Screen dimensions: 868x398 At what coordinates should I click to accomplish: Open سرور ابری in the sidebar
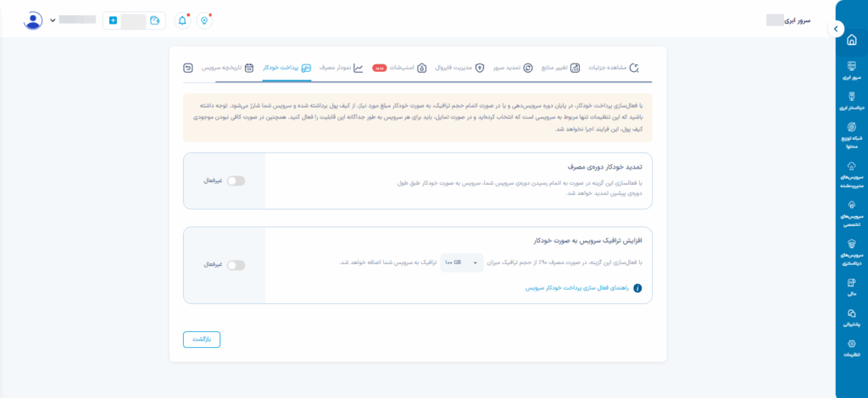click(851, 71)
